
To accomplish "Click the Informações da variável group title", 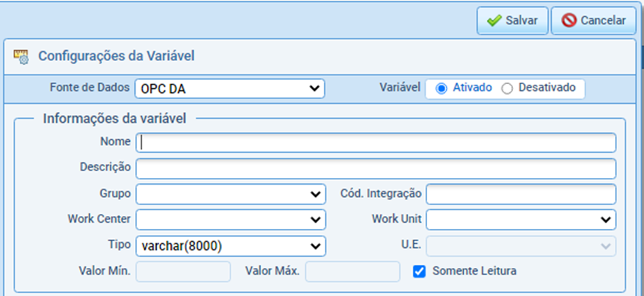I will click(115, 118).
